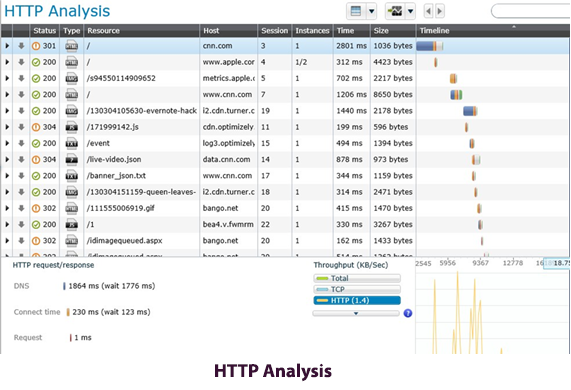
Task: Click 304 status icon for /171999142.js
Action: pyautogui.click(x=36, y=127)
